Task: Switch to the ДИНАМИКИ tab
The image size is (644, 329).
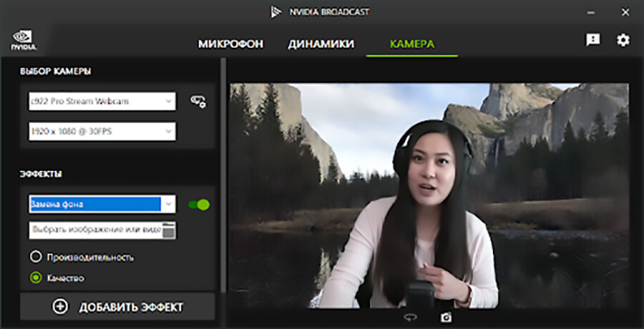Action: pyautogui.click(x=321, y=44)
